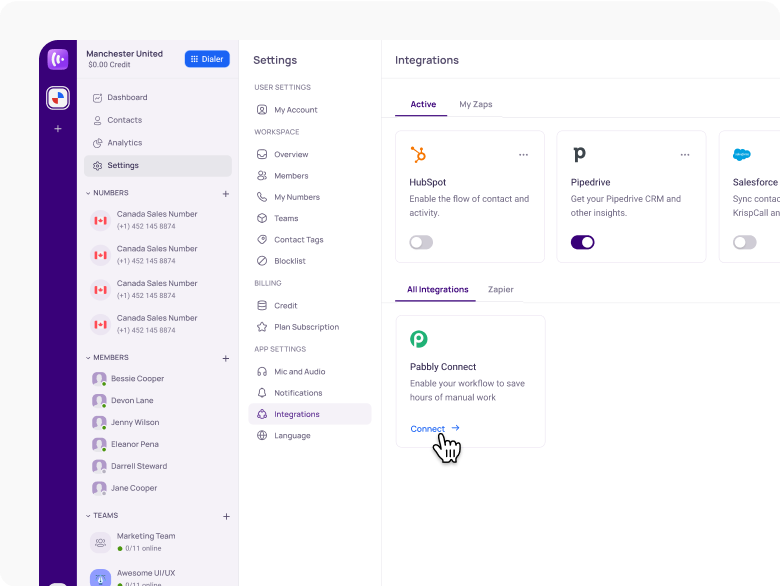Screen dimensions: 780x586
Task: Click the Pabbly Connect logo
Action: point(419,339)
